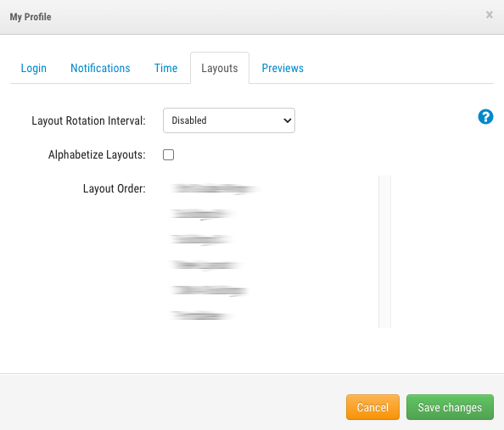Open the Layout Rotation Interval dropdown
Image resolution: width=504 pixels, height=430 pixels.
click(x=229, y=120)
